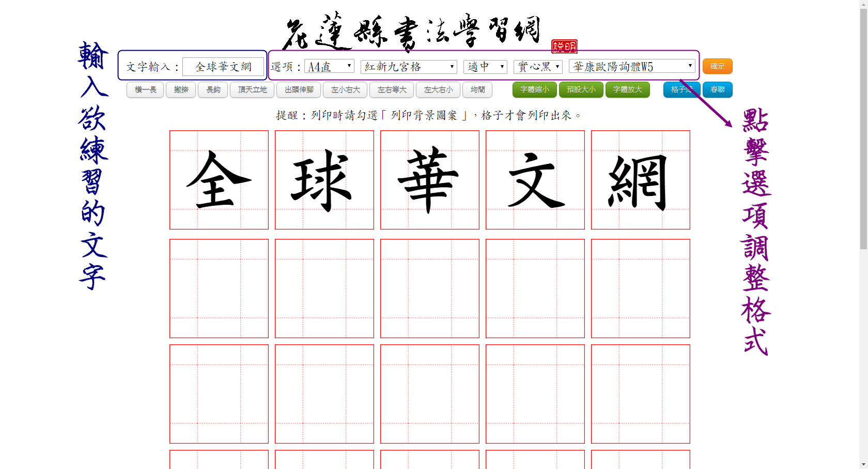
Task: Click the blue 春聯 couplet button
Action: [x=717, y=89]
